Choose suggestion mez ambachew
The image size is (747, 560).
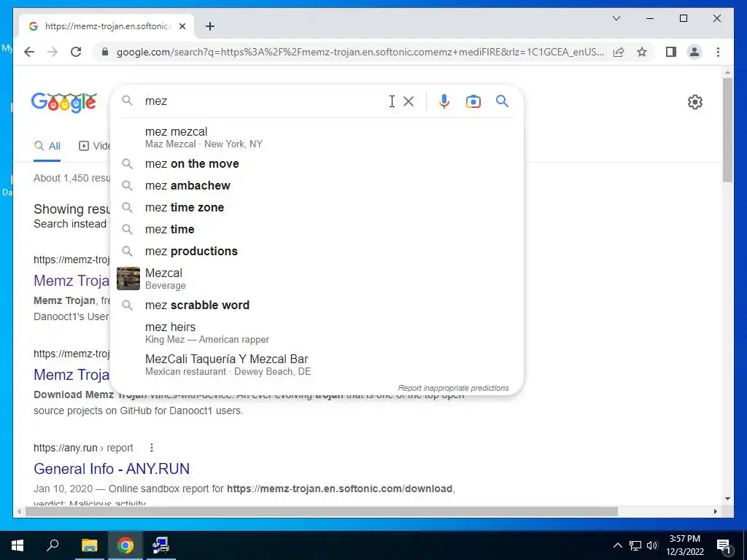coord(317,186)
